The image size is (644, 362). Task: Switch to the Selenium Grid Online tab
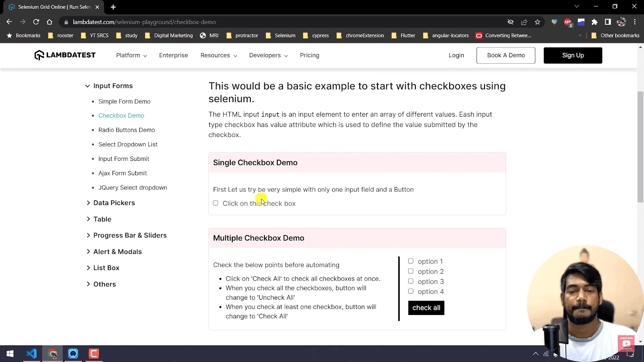pyautogui.click(x=52, y=7)
